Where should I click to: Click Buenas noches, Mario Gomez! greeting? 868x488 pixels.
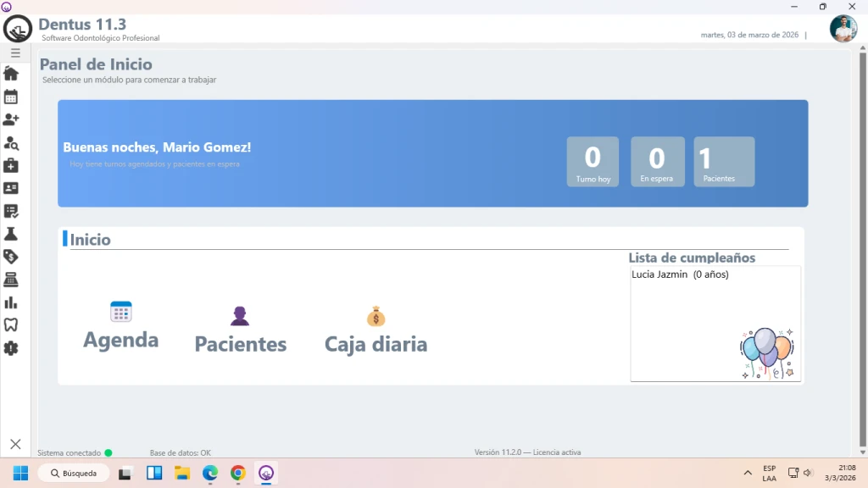click(x=157, y=147)
